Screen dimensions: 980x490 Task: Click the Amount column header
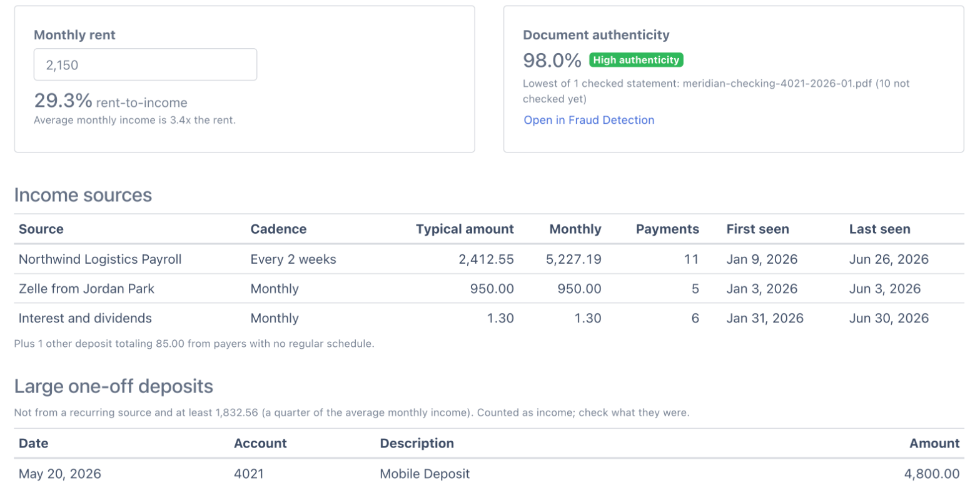pos(934,443)
